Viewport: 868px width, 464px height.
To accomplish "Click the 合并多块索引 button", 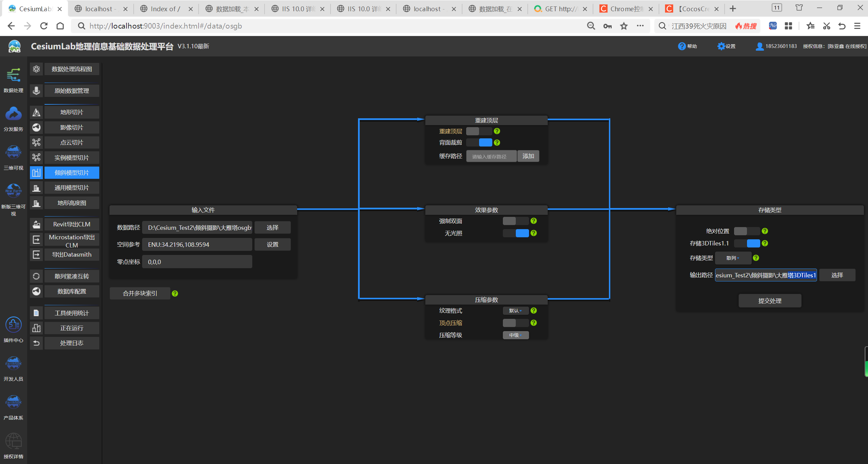I will 140,293.
